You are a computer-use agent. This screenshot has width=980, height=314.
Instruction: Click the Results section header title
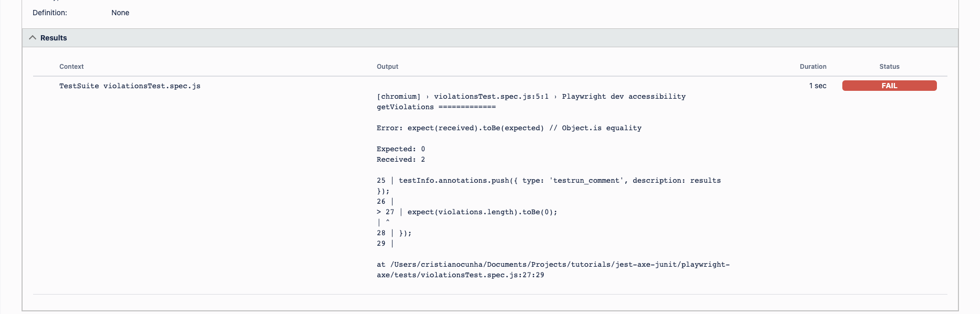pyautogui.click(x=54, y=38)
